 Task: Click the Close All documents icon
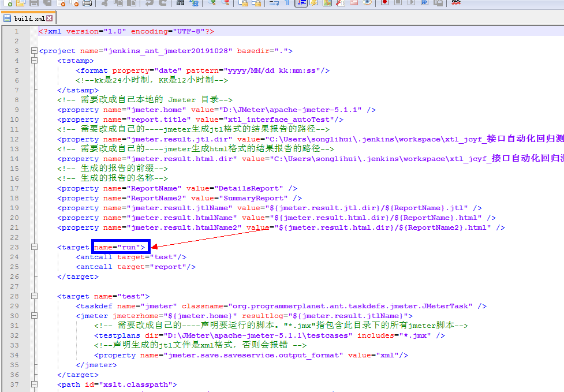[74, 3]
